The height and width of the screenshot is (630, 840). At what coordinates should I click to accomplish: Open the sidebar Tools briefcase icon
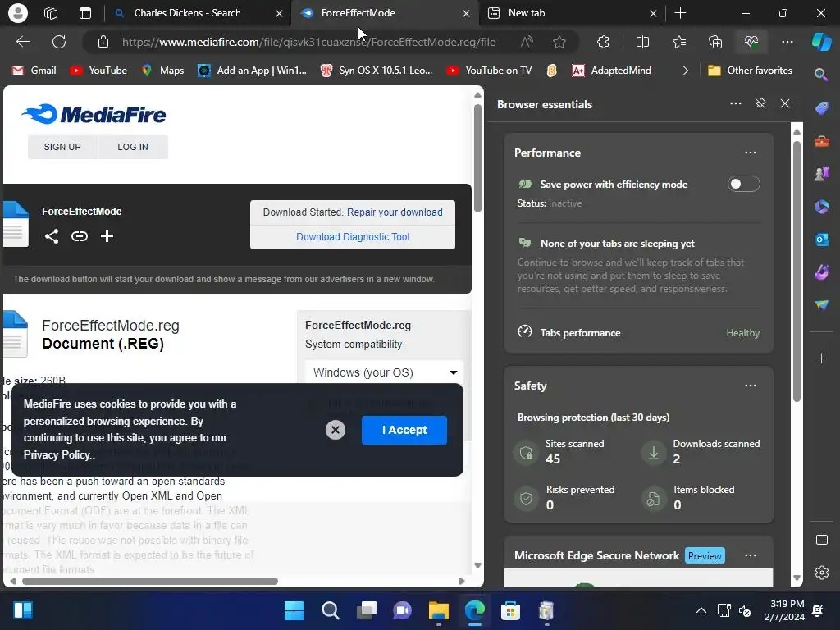821,141
